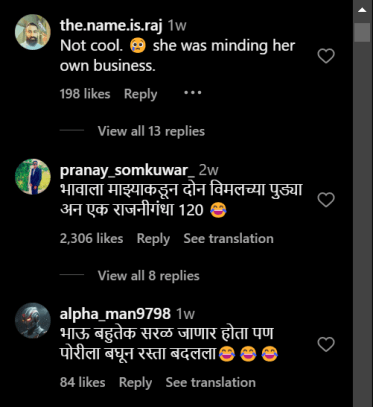
Task: Open pranay_somkuwar_ profile picture
Action: coord(33,177)
